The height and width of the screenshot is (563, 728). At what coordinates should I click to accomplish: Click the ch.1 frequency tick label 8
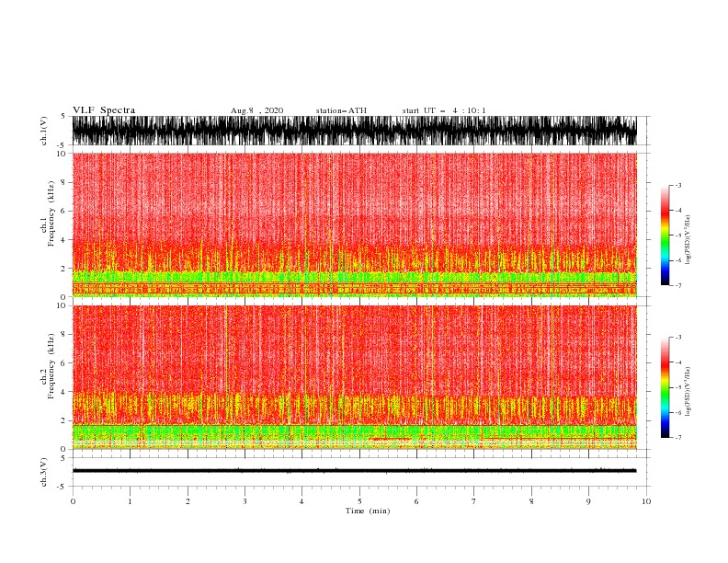[63, 182]
